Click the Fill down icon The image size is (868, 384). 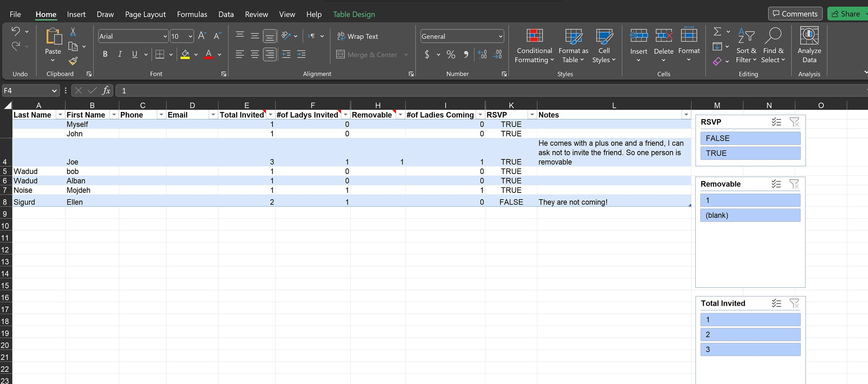[x=717, y=46]
